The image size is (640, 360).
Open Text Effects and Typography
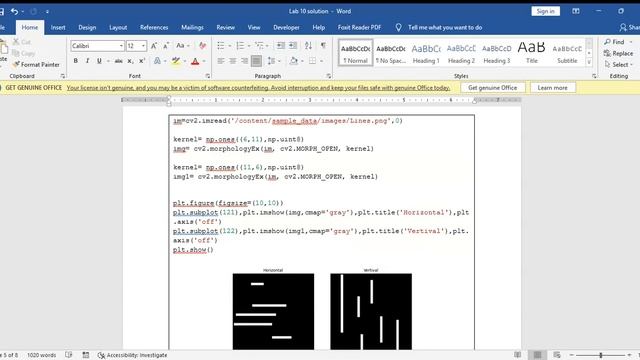pyautogui.click(x=157, y=61)
